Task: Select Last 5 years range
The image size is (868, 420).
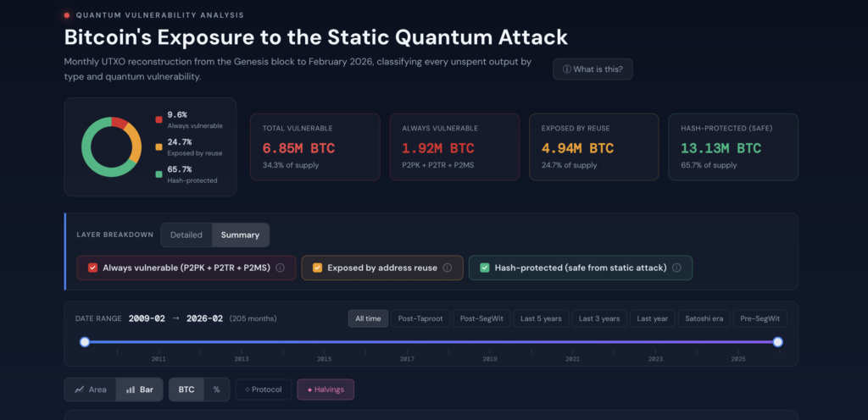Action: [x=541, y=318]
